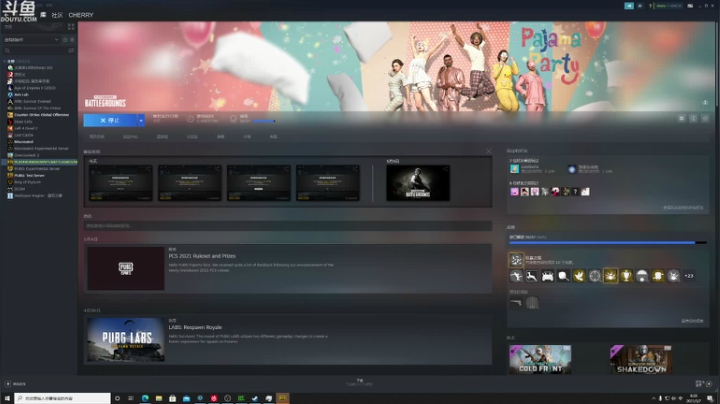Select PUBG: Experimental Server in the library
This screenshot has width=720, height=404.
[38, 168]
